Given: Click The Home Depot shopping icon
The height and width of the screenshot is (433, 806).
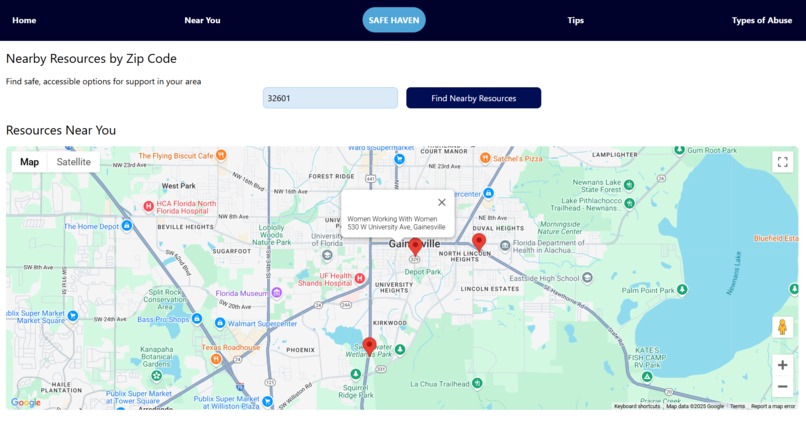Looking at the screenshot, I should pyautogui.click(x=127, y=226).
